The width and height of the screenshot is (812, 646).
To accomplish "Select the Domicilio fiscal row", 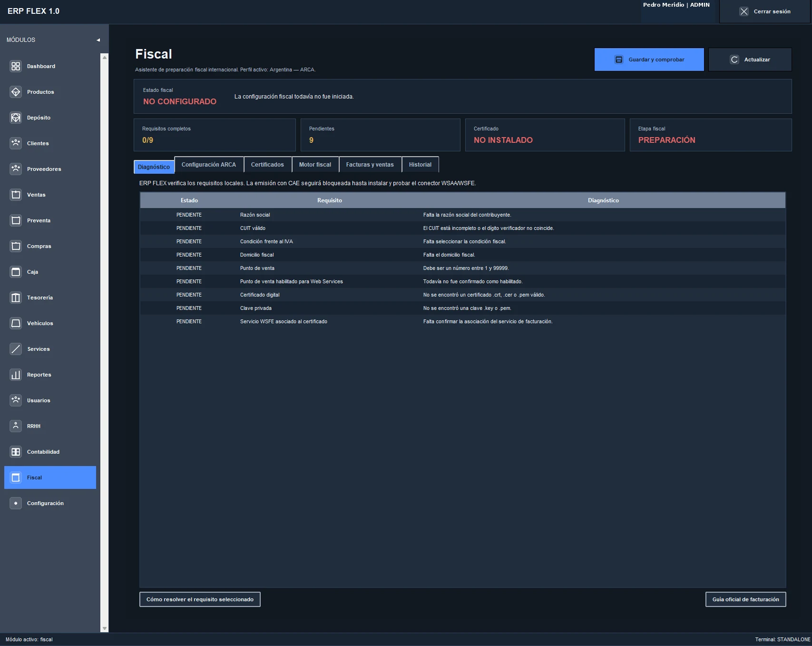I will (462, 255).
